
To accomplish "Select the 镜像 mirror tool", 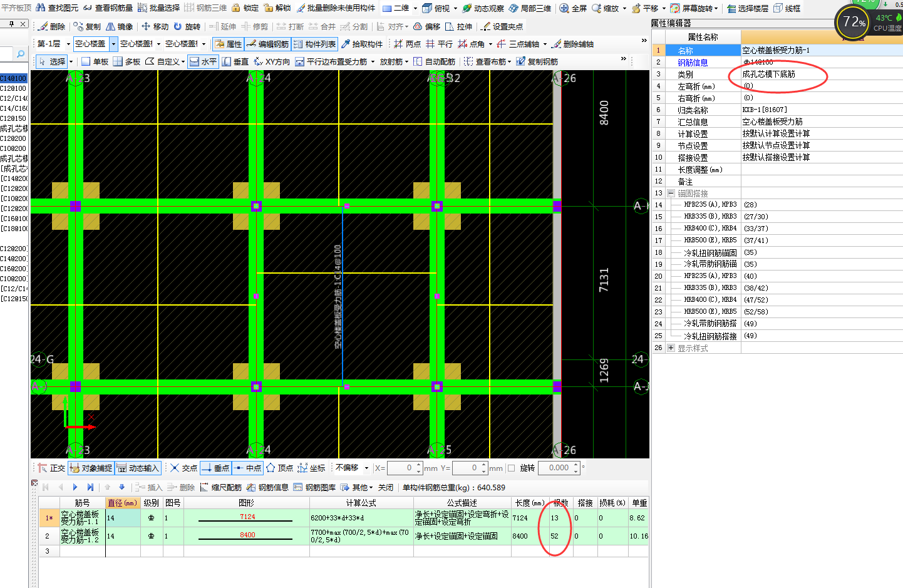I will coord(119,26).
